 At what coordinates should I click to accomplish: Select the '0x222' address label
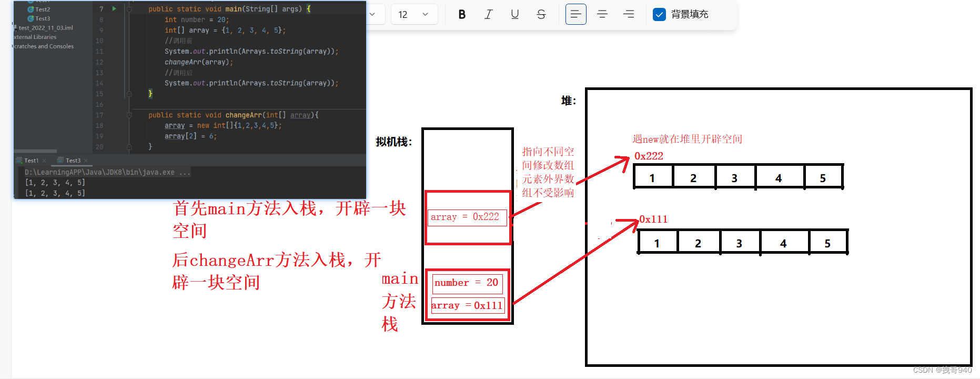[649, 156]
